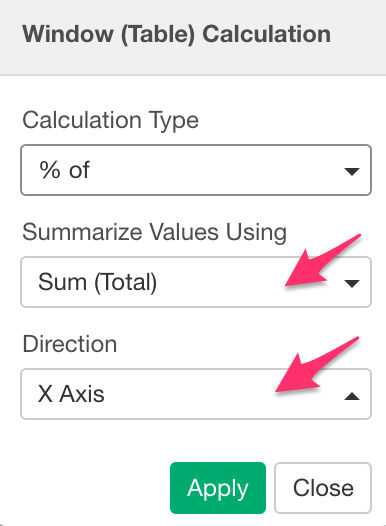Select the 'Sum (Total)' value text
Image resolution: width=386 pixels, height=526 pixels.
coord(97,282)
